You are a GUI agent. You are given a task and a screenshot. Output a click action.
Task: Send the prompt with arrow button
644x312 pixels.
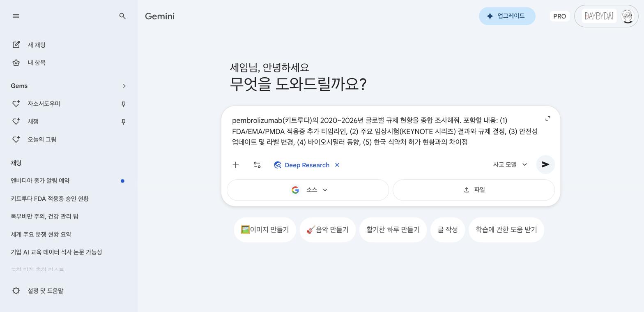click(545, 164)
